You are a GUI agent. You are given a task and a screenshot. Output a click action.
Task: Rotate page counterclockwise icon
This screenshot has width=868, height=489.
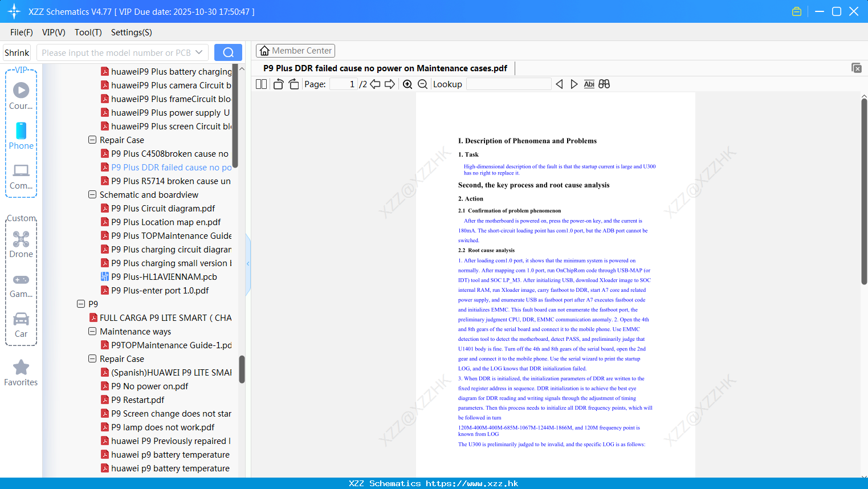pyautogui.click(x=278, y=84)
